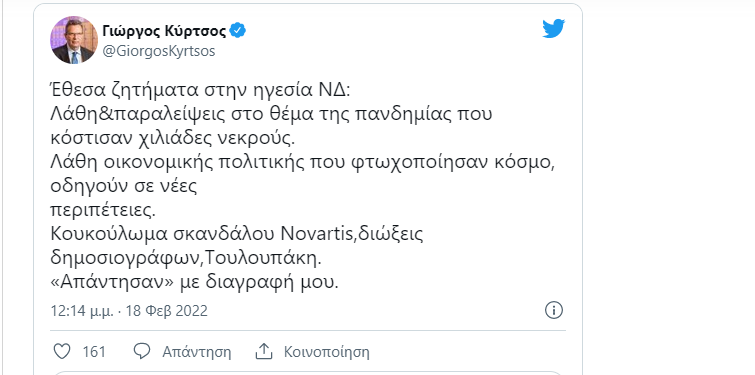Open the tweet info circle icon
This screenshot has width=755, height=375.
point(554,310)
